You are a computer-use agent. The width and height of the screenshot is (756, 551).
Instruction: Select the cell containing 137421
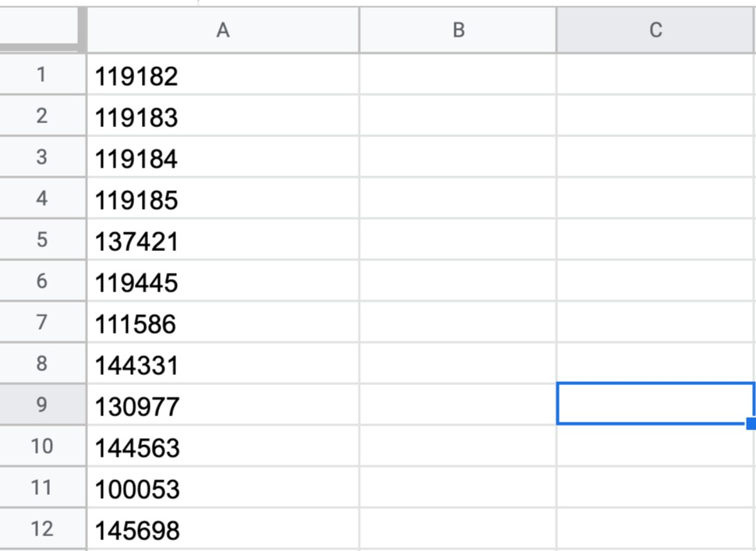(x=223, y=241)
